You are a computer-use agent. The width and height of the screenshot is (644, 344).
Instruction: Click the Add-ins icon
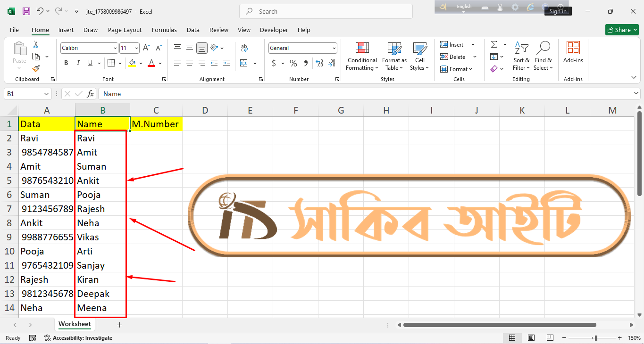click(x=573, y=53)
